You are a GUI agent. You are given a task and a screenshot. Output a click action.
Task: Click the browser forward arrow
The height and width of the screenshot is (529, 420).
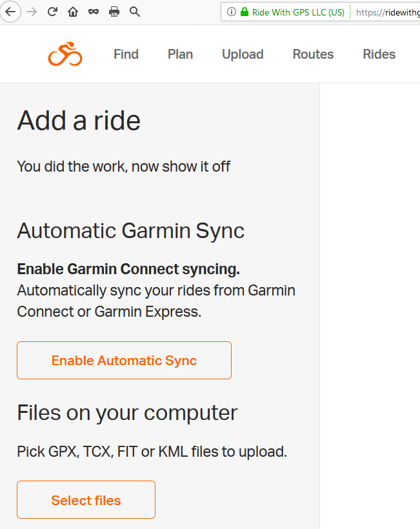32,12
